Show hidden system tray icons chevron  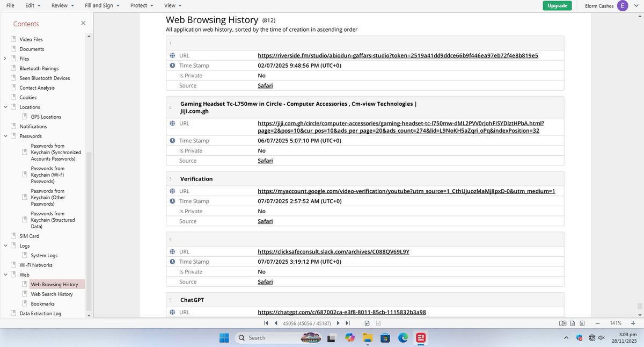(x=567, y=338)
